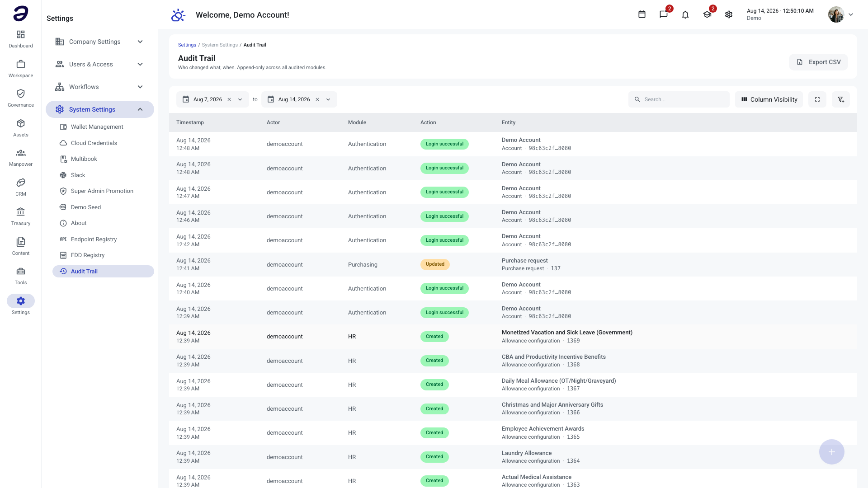Click the Purchase request 137 entity

click(x=531, y=264)
